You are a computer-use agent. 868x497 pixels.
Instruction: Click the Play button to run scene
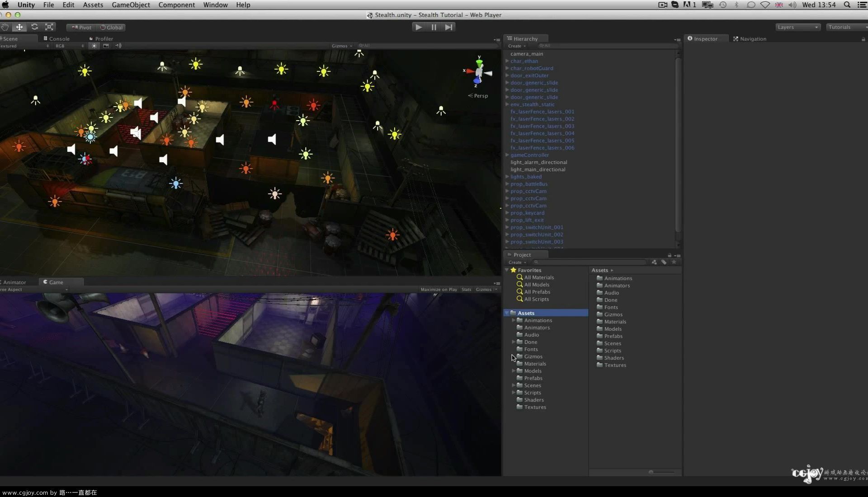click(x=419, y=27)
